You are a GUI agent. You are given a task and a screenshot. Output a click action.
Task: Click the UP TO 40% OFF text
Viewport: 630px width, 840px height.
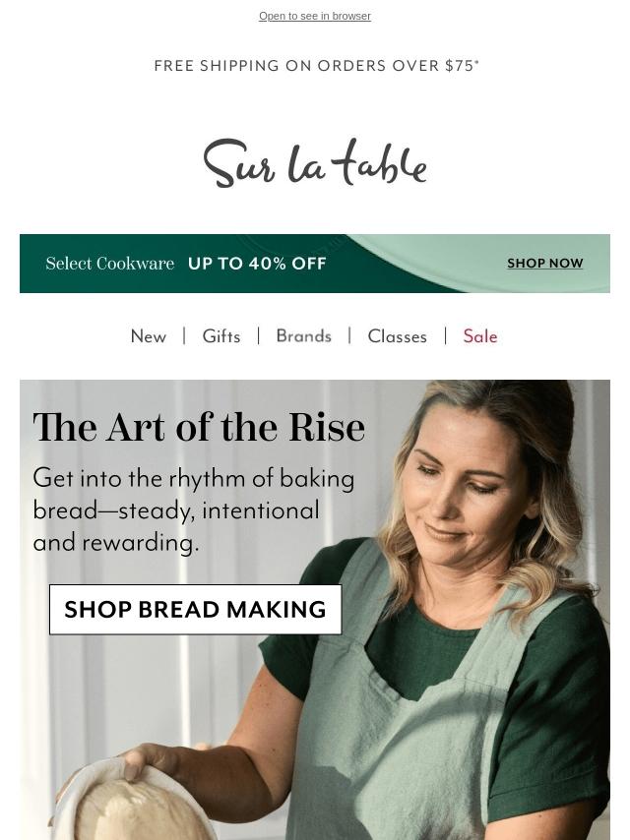coord(257,264)
